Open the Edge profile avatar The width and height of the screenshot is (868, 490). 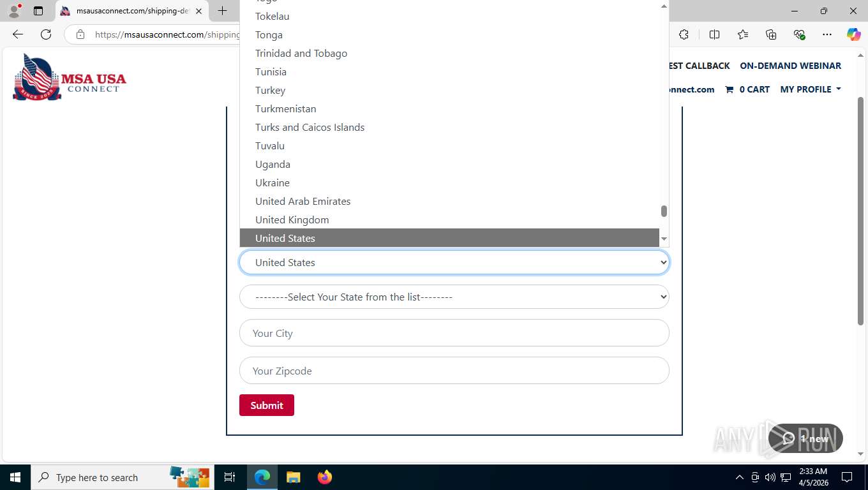click(x=14, y=11)
